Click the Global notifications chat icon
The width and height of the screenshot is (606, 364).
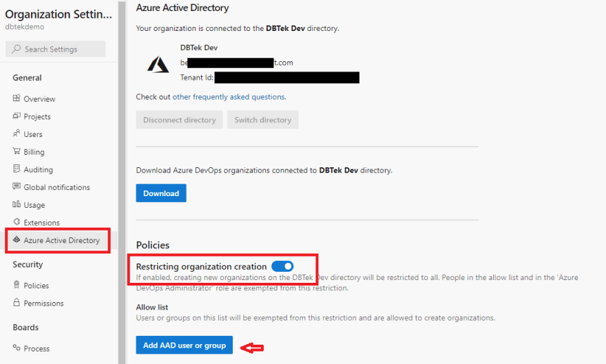tap(17, 186)
